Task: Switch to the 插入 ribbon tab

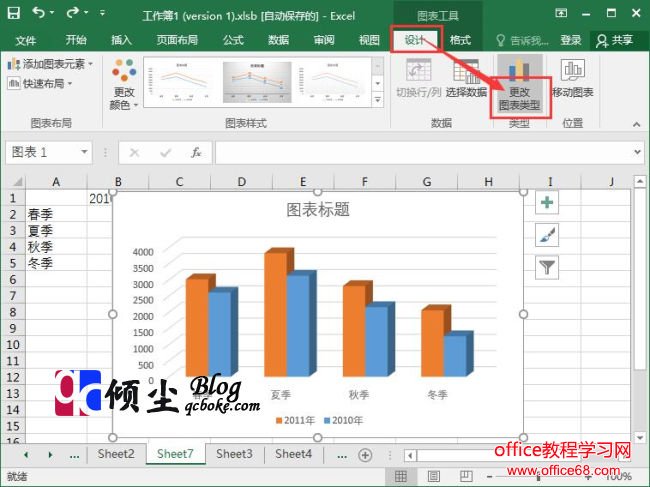Action: click(121, 40)
